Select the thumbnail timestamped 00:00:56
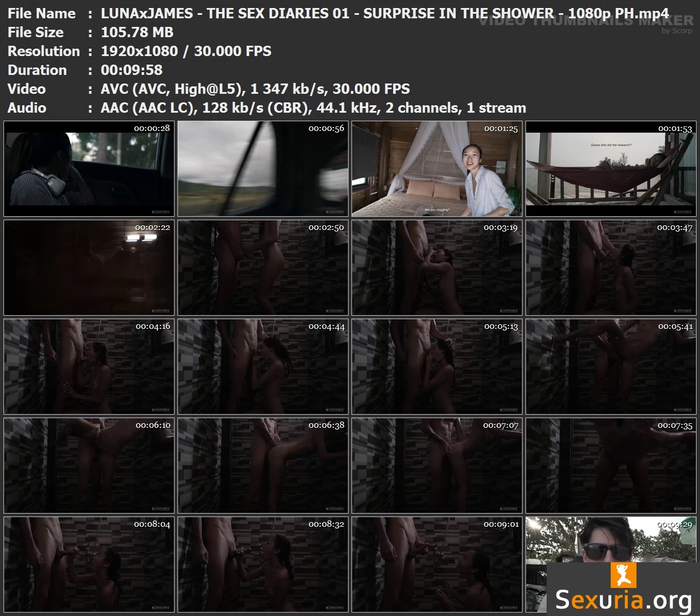Screen dimensions: 700x616 pyautogui.click(x=263, y=169)
